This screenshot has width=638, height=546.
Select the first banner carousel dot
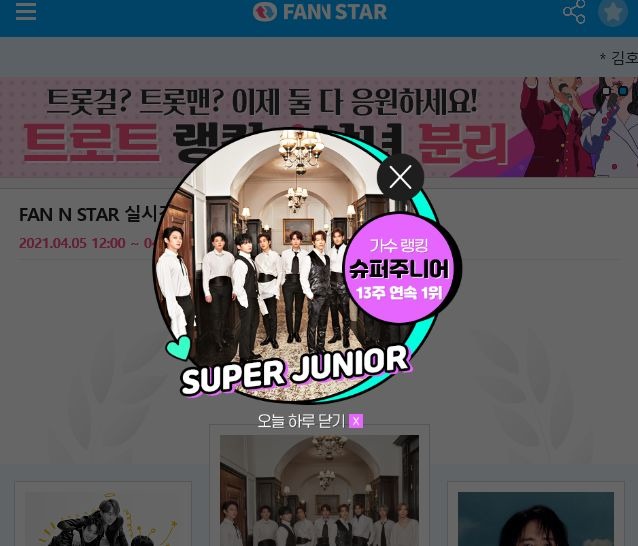click(607, 91)
